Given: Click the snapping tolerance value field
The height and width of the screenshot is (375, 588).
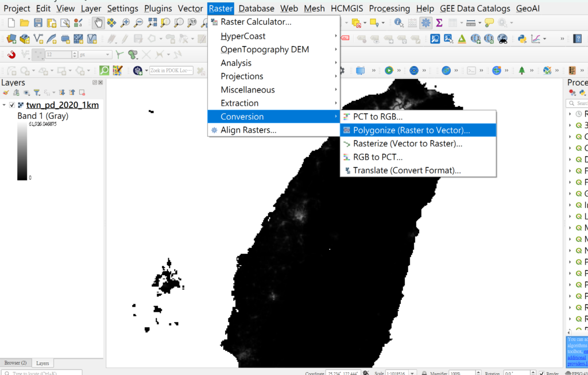Looking at the screenshot, I should (59, 55).
